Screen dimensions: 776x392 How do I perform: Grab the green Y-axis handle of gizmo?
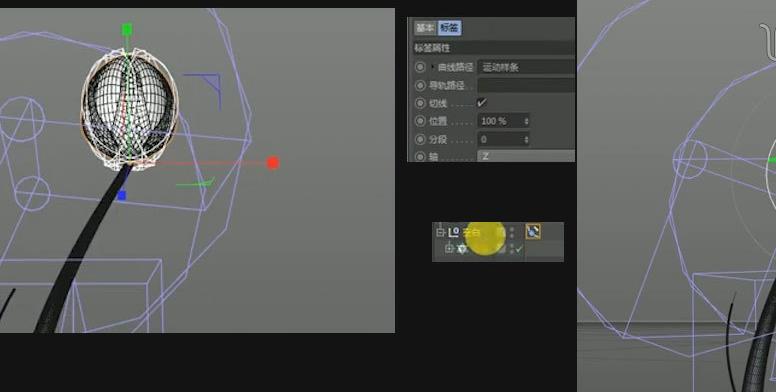pyautogui.click(x=127, y=30)
